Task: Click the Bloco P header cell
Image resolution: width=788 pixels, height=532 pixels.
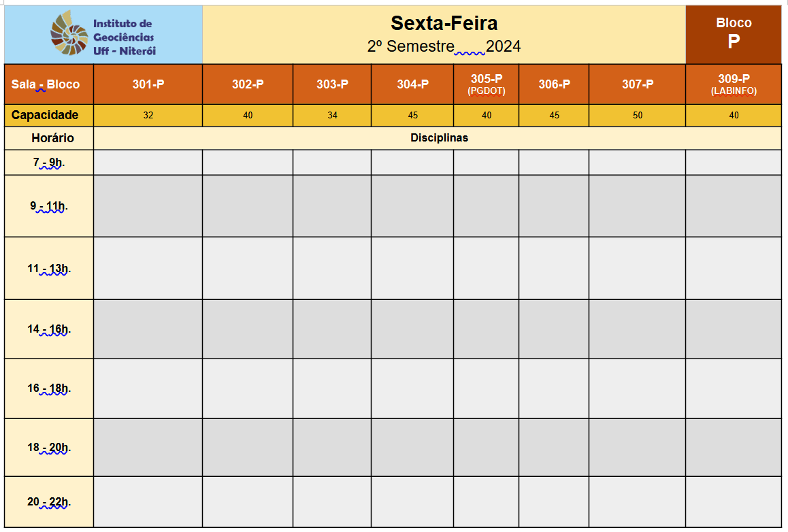Action: (734, 34)
